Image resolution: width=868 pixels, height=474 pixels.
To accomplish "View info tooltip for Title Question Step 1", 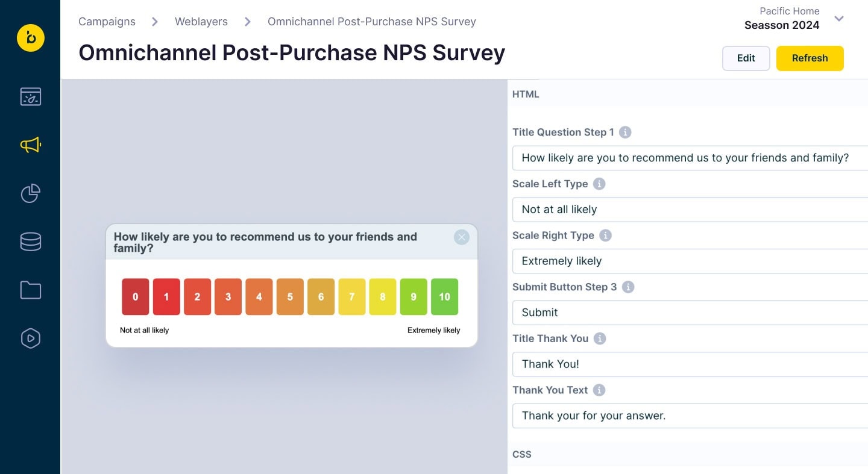I will [625, 132].
